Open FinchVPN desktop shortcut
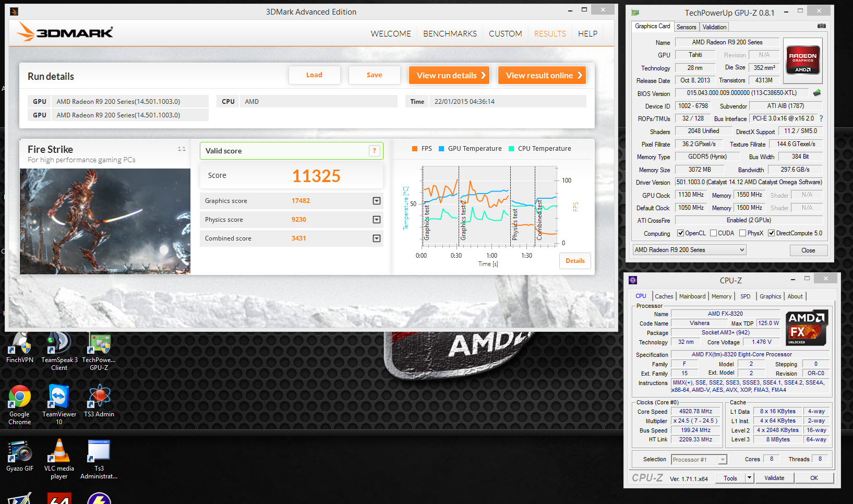 (x=20, y=347)
